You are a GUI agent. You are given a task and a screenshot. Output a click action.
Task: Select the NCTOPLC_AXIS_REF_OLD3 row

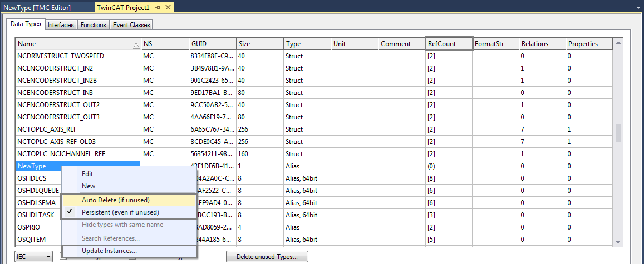coord(314,142)
